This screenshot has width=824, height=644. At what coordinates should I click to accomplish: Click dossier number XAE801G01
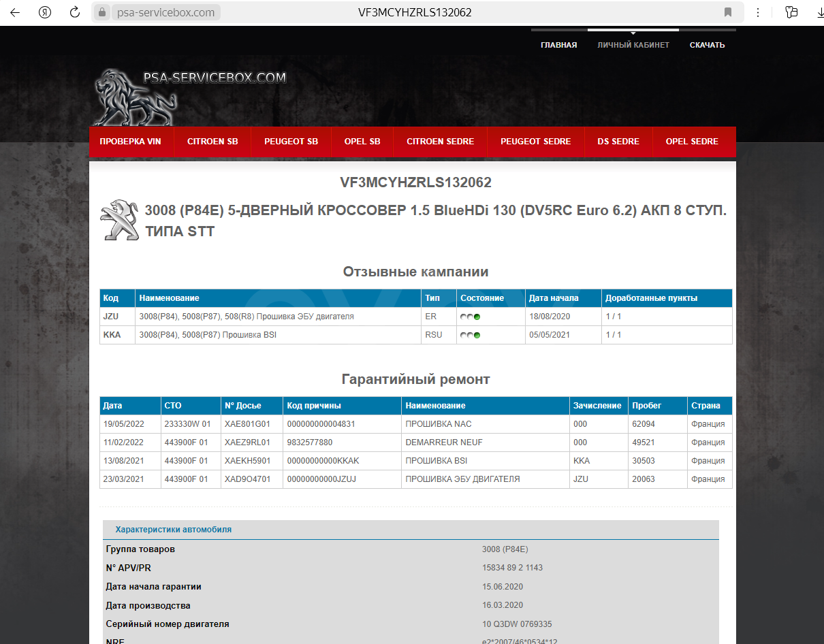[x=247, y=424]
